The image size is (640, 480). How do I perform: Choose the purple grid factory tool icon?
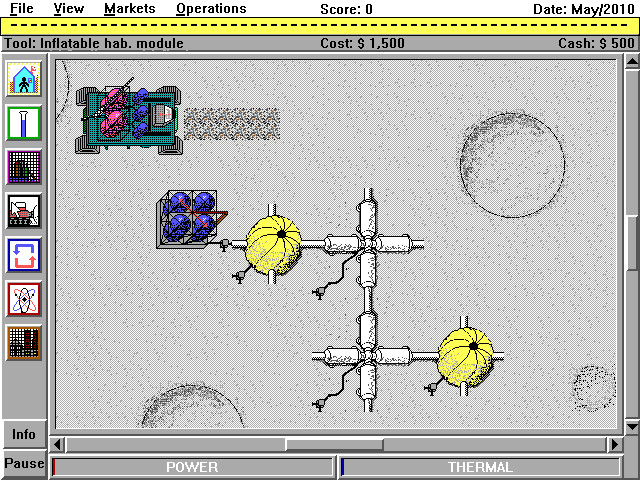[x=24, y=167]
